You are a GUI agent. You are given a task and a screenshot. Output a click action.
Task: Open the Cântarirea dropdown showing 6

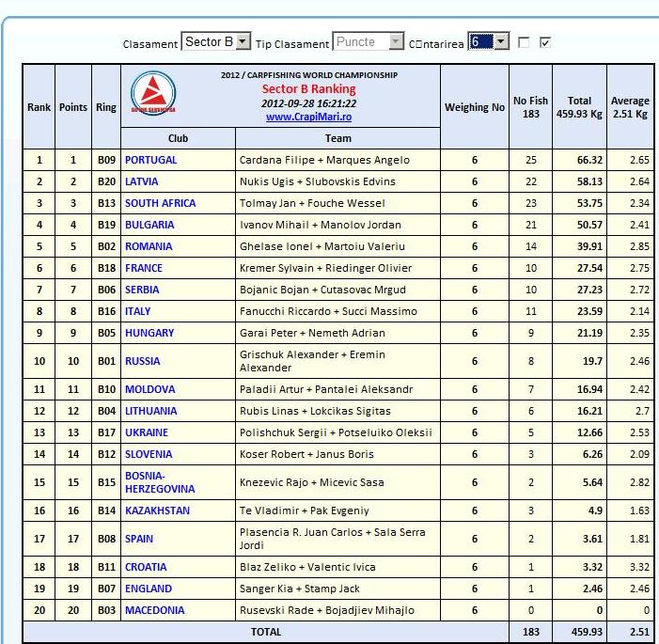pyautogui.click(x=488, y=41)
